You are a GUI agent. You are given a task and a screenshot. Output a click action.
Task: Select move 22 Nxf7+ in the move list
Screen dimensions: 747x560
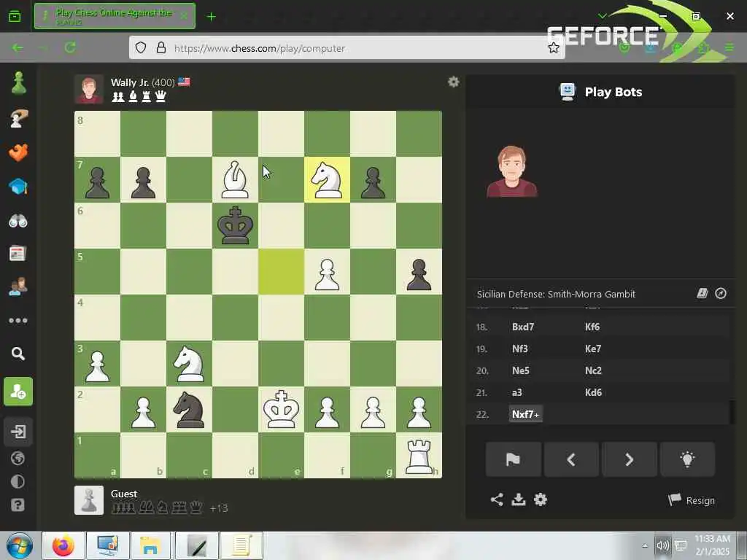(525, 414)
